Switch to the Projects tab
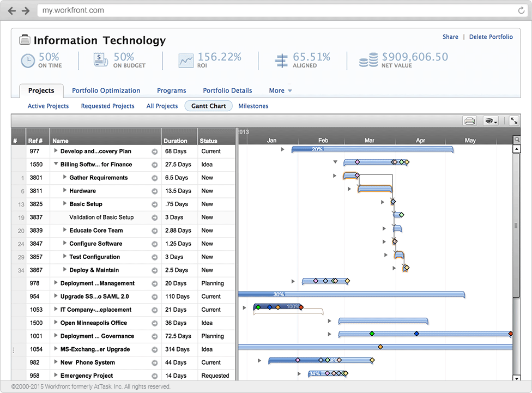Screen dimensions: 532x393 41,90
